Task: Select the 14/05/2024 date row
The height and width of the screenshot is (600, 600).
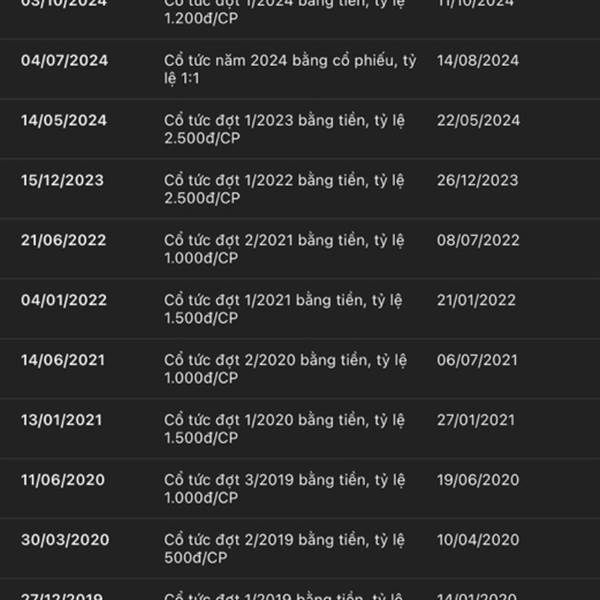Action: (x=64, y=120)
